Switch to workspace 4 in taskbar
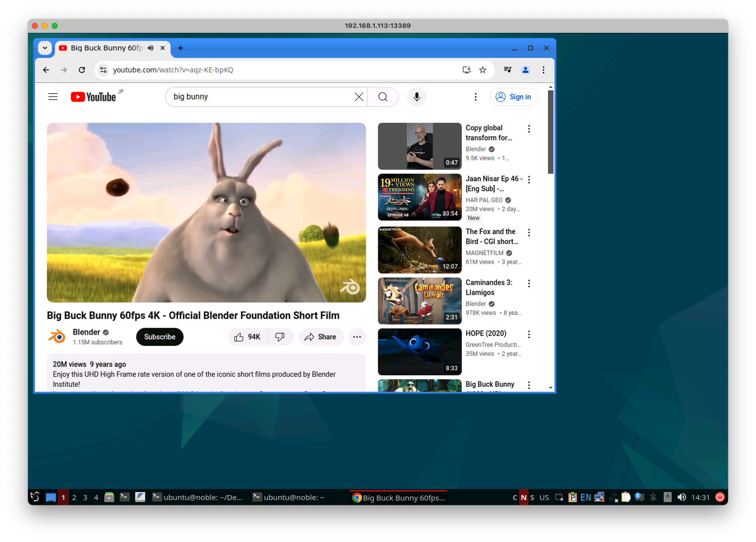 (x=96, y=497)
